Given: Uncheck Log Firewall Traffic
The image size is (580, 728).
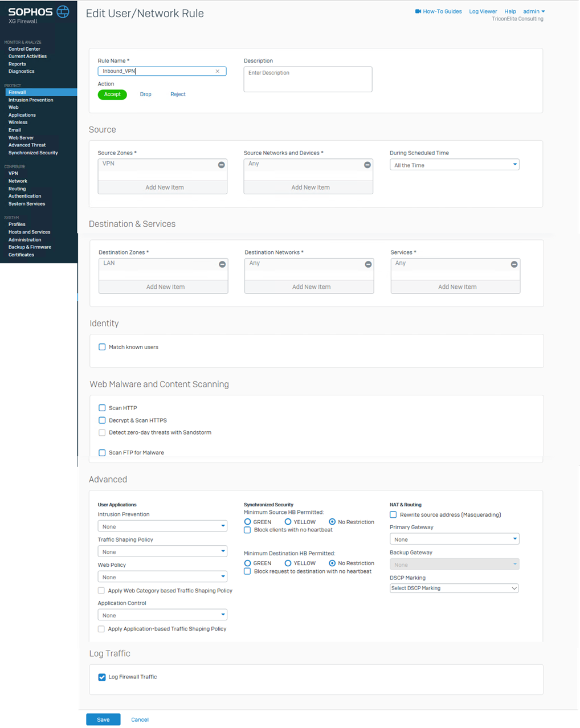Looking at the screenshot, I should (x=102, y=677).
